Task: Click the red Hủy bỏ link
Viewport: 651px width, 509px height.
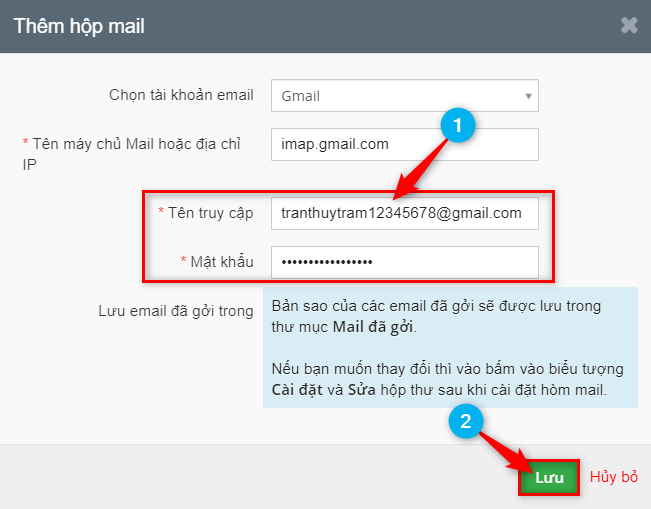Action: click(614, 477)
